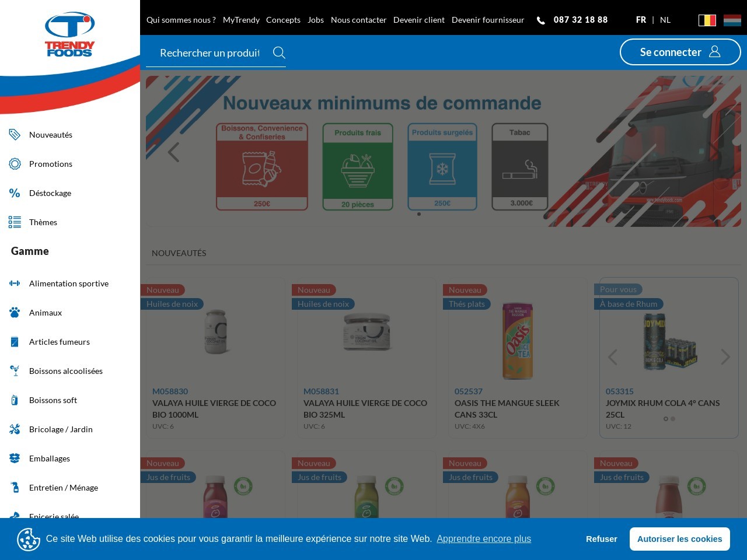The height and width of the screenshot is (560, 747).
Task: Focus the 'Rechercher un produit' search field
Action: tap(210, 52)
